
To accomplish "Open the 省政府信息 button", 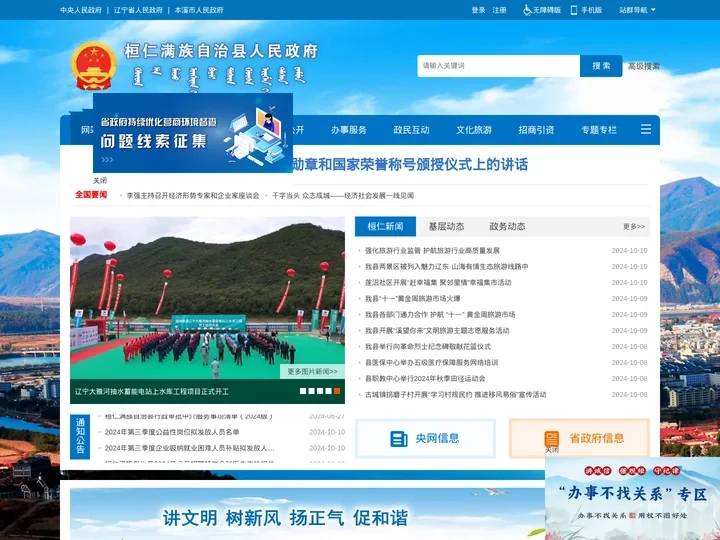I will [579, 439].
